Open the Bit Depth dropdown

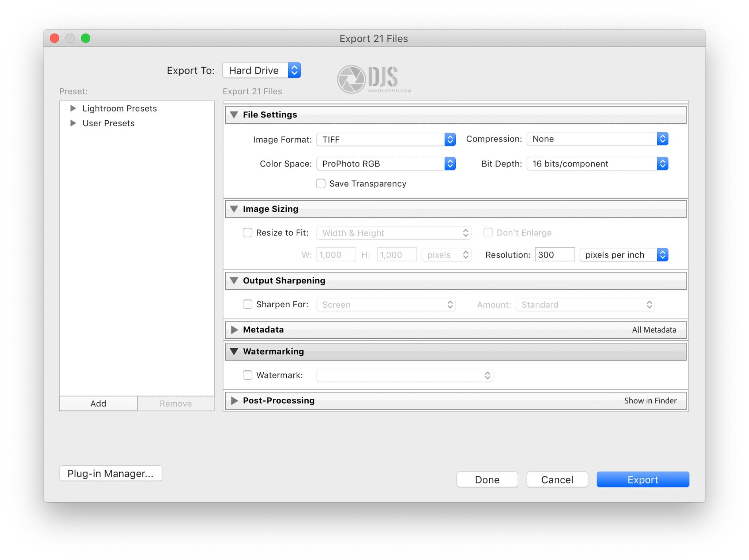(x=598, y=164)
